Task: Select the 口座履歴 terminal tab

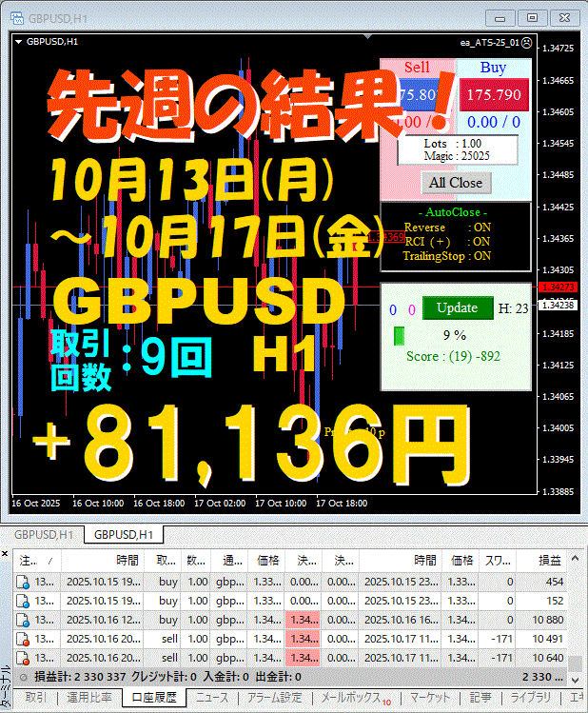Action: (x=153, y=698)
